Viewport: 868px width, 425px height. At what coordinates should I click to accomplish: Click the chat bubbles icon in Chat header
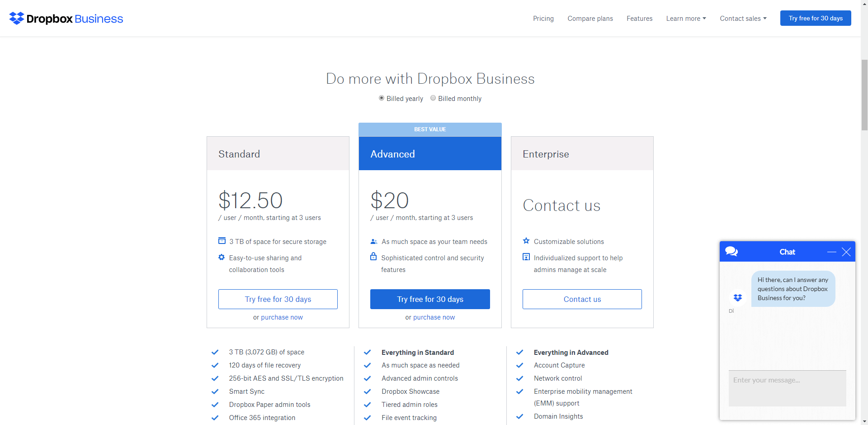[731, 251]
